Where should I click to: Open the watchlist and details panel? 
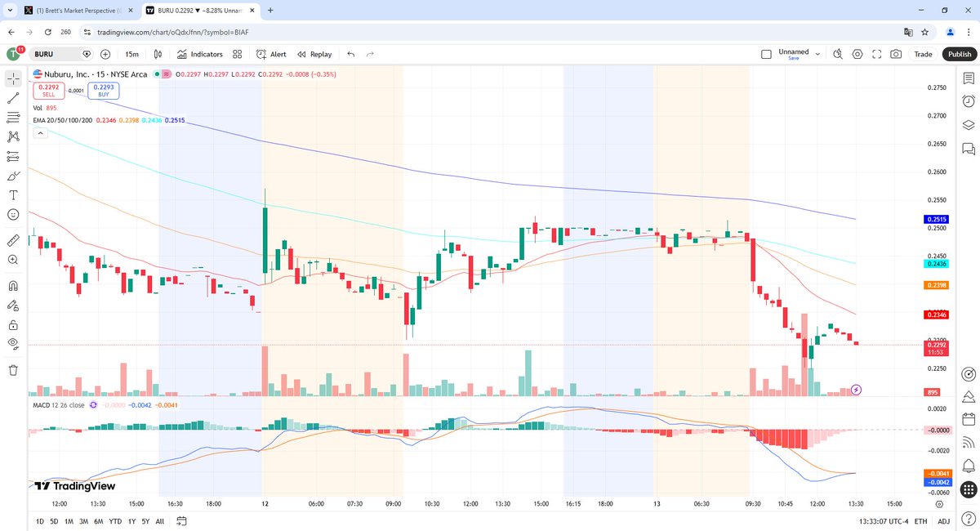(x=968, y=78)
